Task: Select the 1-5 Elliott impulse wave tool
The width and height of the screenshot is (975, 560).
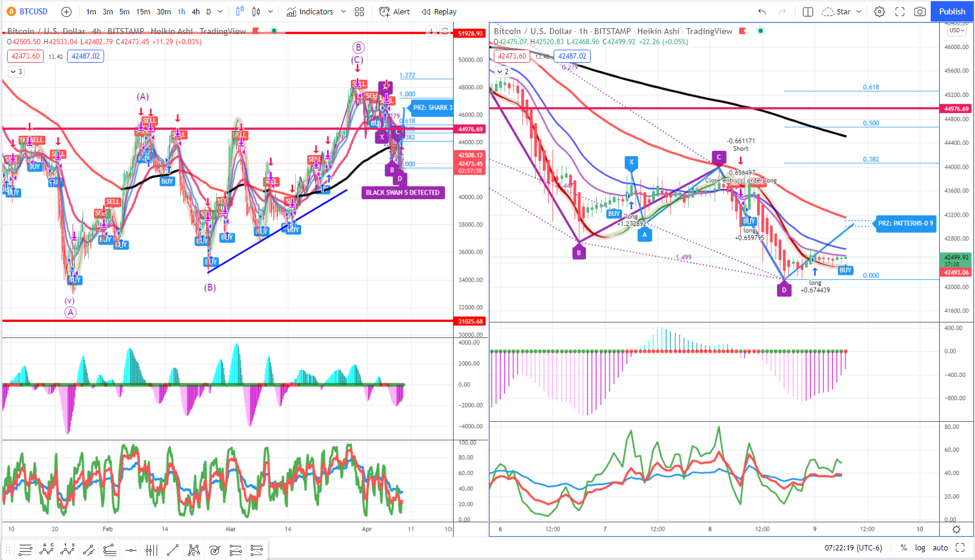Action: click(x=68, y=550)
